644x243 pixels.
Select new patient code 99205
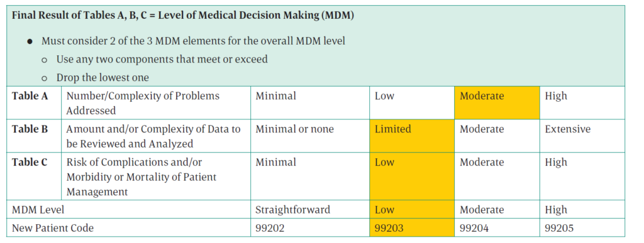pos(582,228)
